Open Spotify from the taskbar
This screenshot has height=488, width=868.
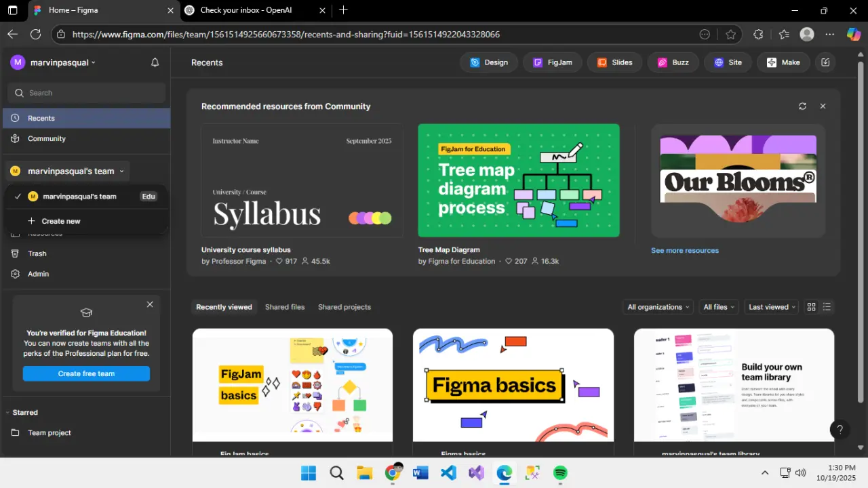(x=560, y=472)
